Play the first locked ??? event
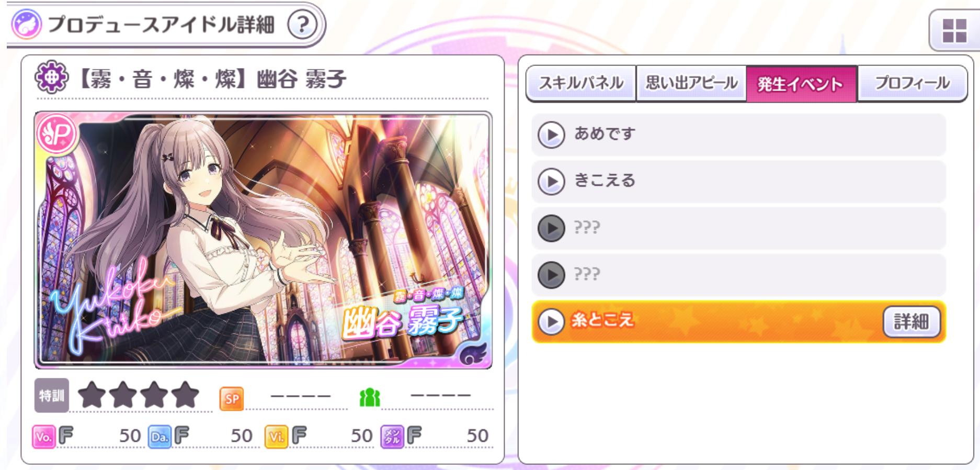980x470 pixels. 551,228
